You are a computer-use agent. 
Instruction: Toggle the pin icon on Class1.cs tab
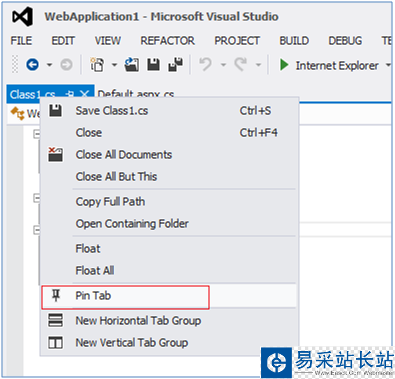[70, 94]
